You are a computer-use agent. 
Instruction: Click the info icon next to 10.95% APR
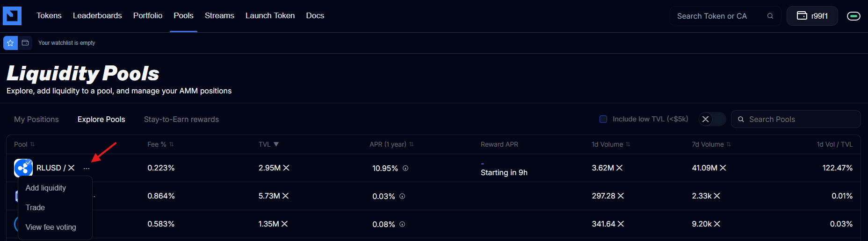click(x=405, y=168)
